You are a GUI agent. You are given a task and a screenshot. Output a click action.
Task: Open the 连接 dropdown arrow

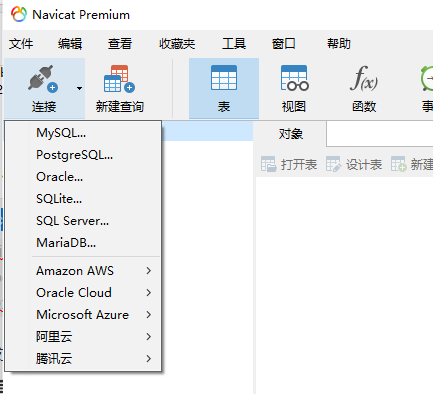[79, 88]
